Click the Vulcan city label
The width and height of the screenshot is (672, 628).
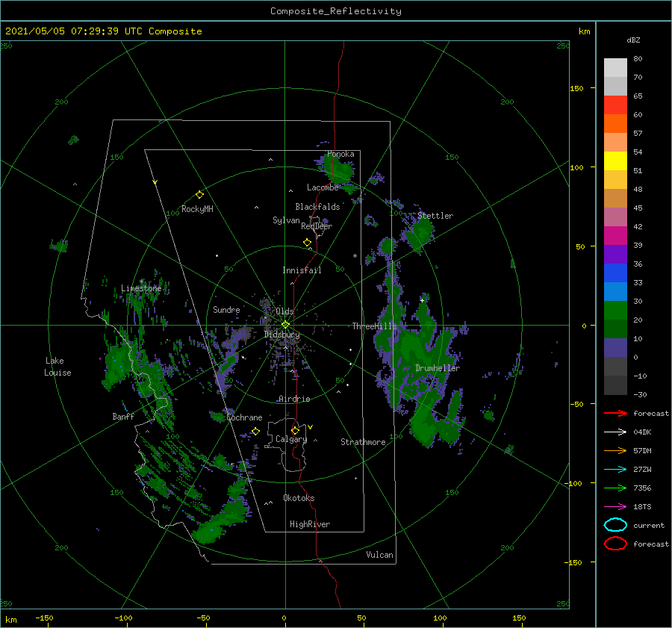[x=380, y=555]
